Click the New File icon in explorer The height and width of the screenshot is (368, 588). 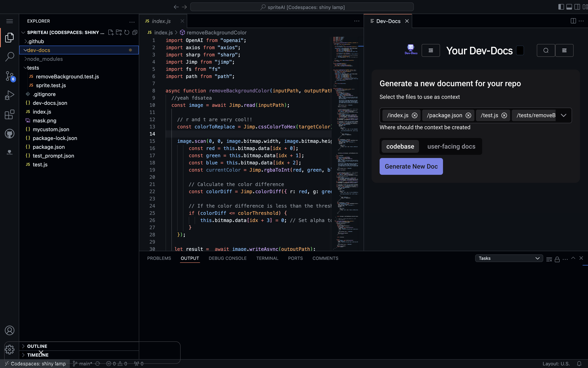(x=111, y=32)
